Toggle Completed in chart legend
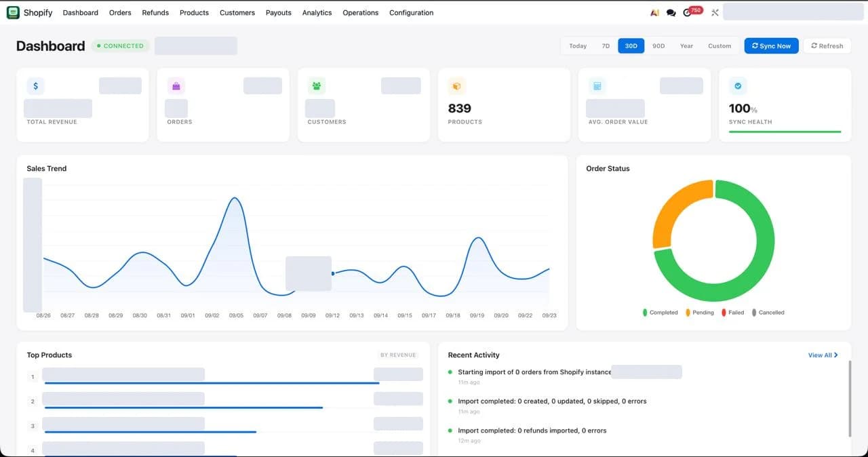868x457 pixels. (x=660, y=313)
